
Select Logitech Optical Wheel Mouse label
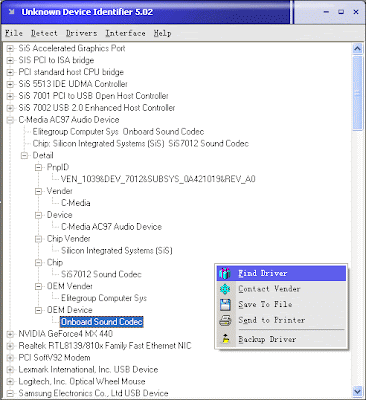point(82,381)
